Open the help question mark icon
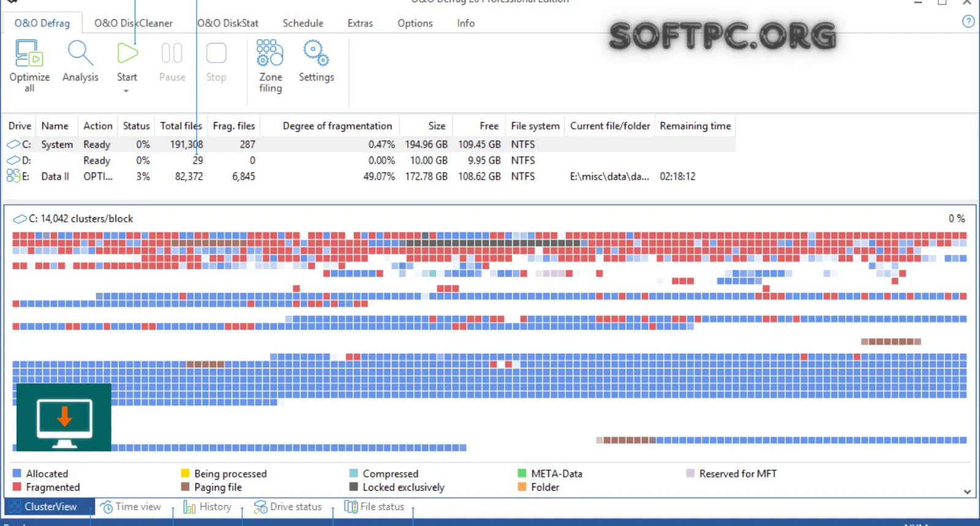980x526 pixels. [x=968, y=21]
